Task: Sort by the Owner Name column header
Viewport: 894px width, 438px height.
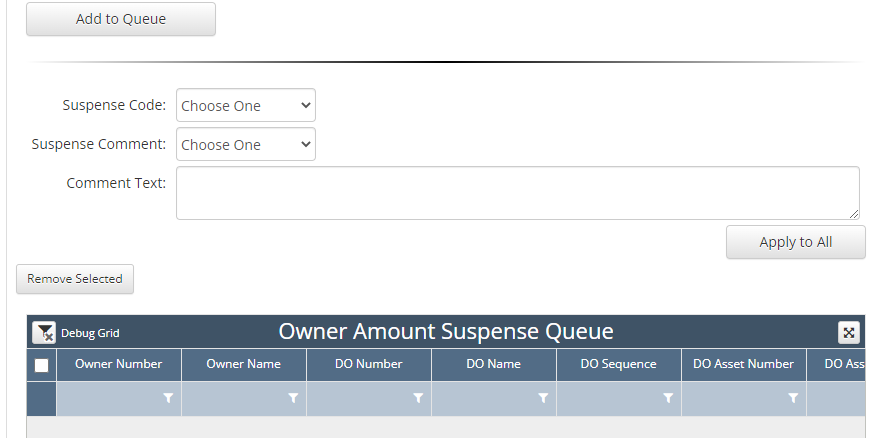Action: (x=243, y=364)
